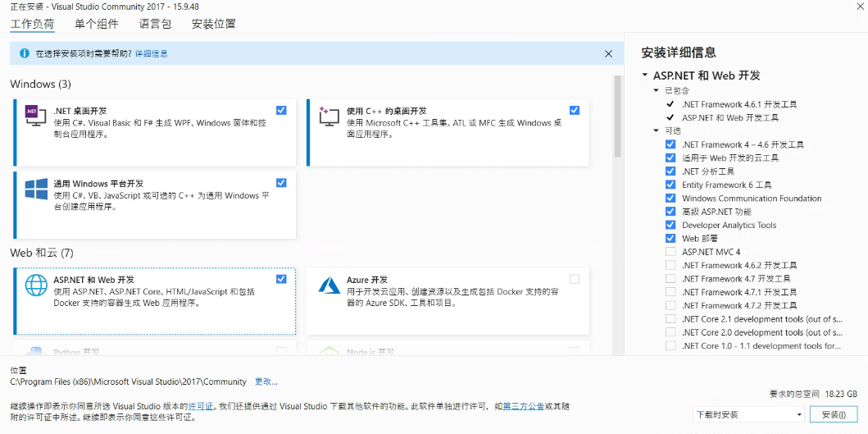Uncheck Developer Analytics Tools option

click(x=670, y=225)
